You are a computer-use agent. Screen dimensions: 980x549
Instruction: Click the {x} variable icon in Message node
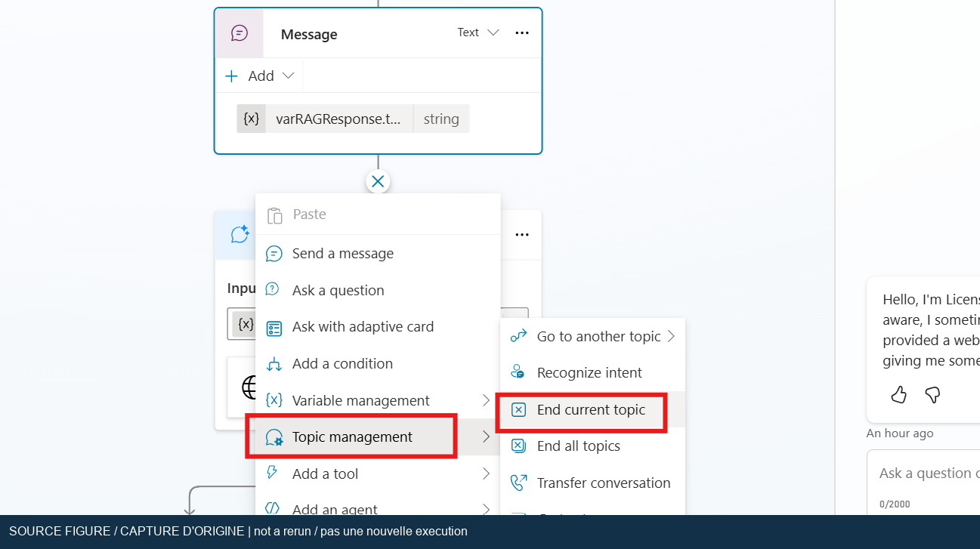point(252,119)
